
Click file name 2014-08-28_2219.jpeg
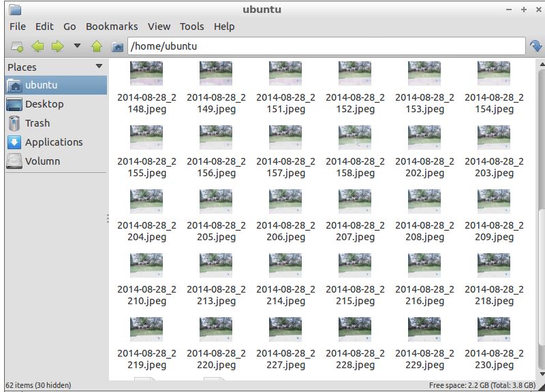tap(146, 359)
